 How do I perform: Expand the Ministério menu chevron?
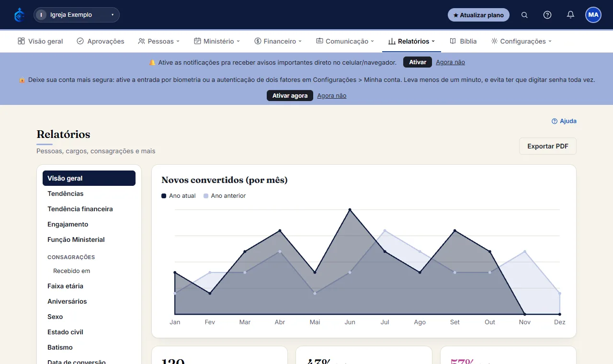coord(238,41)
